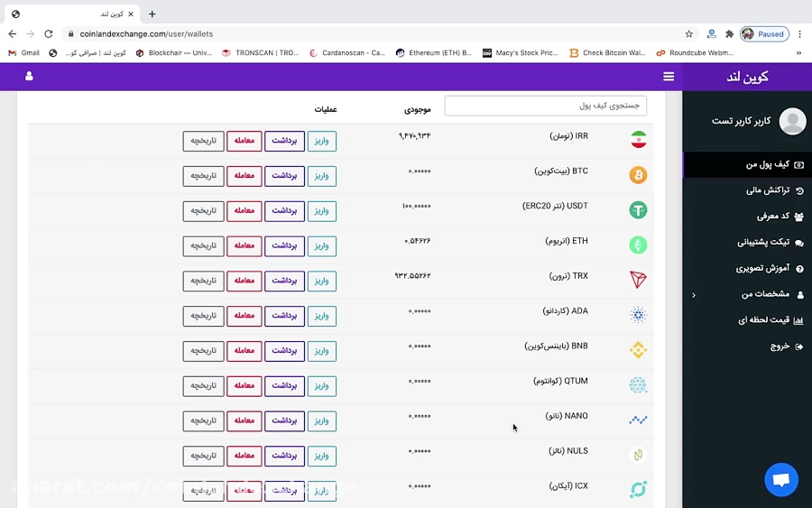Viewport: 812px width, 508px height.
Task: Open کد معرفی sidebar item
Action: (x=747, y=217)
